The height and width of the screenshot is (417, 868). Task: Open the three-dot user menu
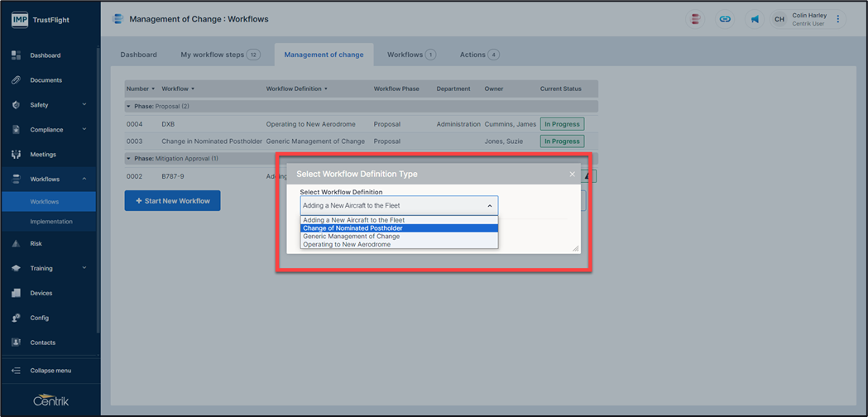(838, 19)
